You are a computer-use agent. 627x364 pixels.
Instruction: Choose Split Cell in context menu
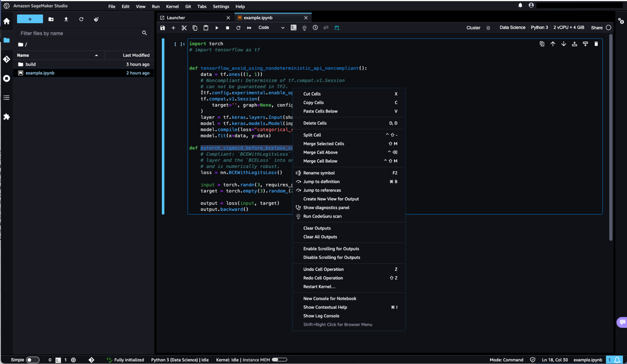[312, 135]
